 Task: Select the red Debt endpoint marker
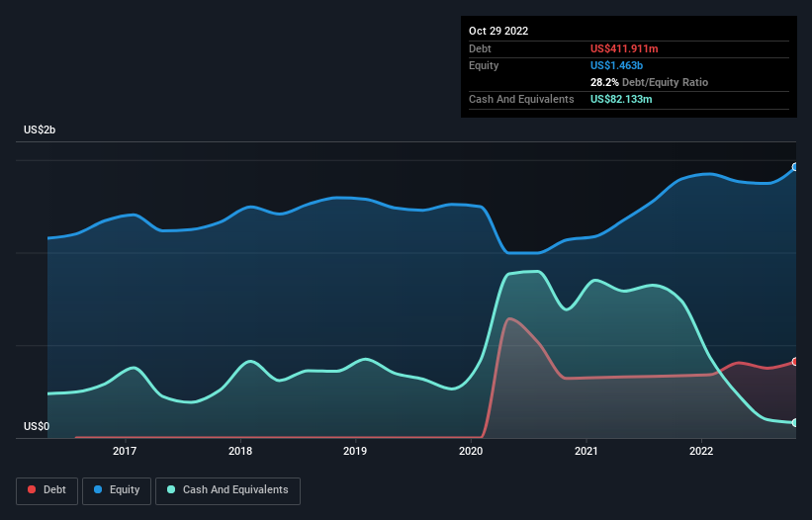click(x=795, y=362)
